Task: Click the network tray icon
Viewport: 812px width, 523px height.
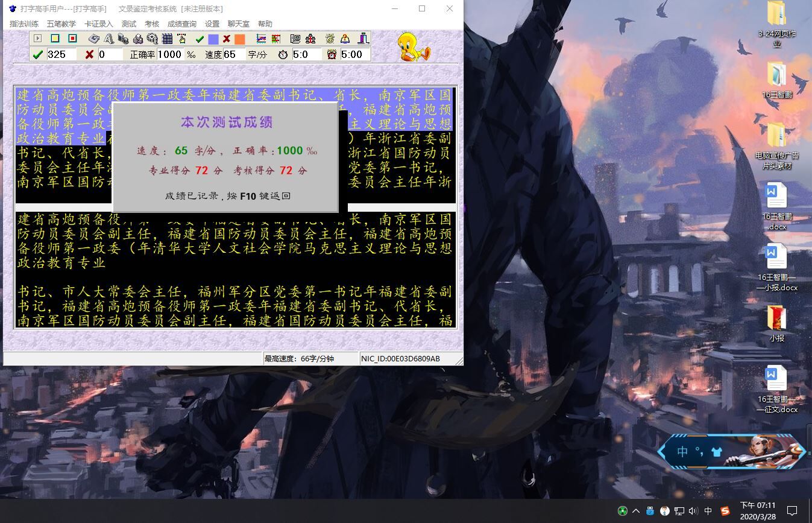Action: [679, 511]
